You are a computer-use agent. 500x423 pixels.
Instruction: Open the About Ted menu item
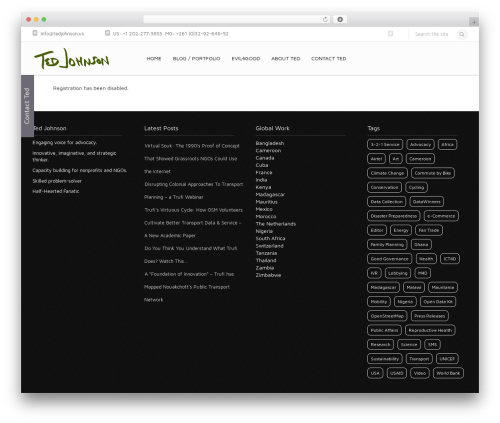(x=286, y=59)
